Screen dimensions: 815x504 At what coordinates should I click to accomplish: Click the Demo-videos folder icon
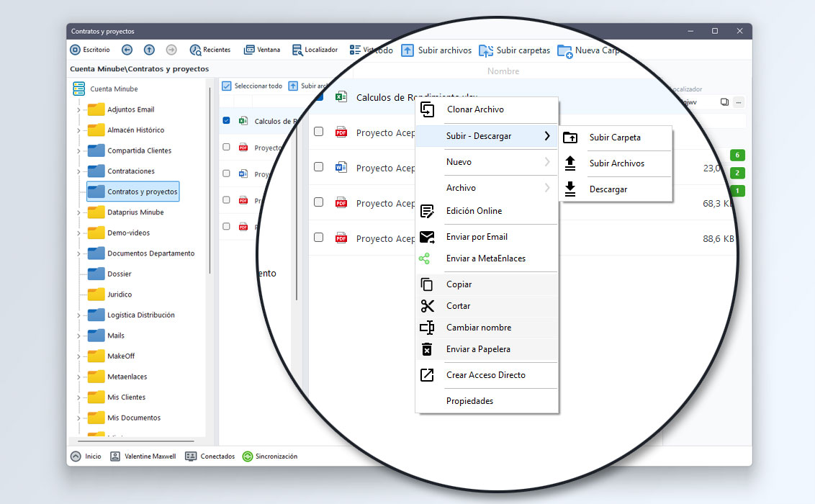click(96, 233)
